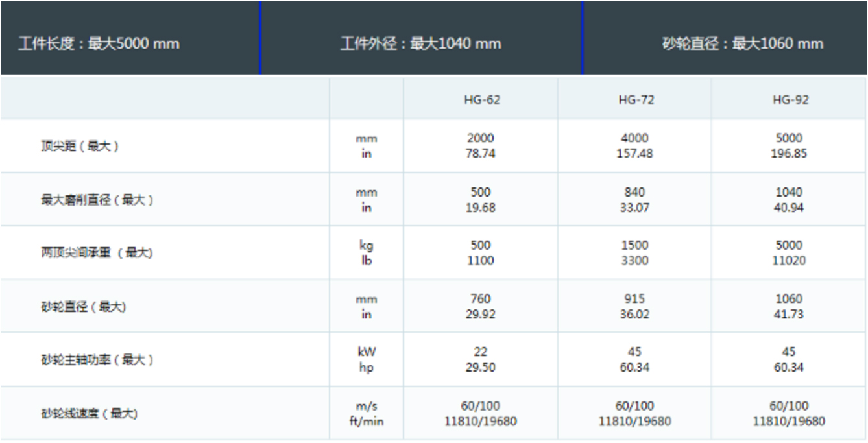
Task: Click the value 41.73 in the HG-92 column
Action: (789, 315)
